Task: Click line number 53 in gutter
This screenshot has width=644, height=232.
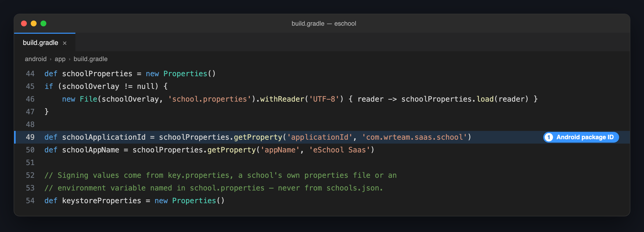Action: click(x=30, y=188)
